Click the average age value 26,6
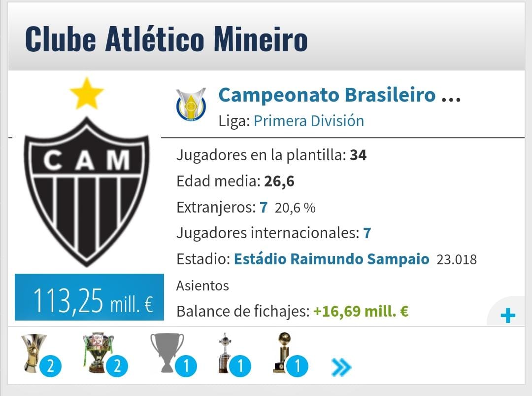 (x=279, y=181)
